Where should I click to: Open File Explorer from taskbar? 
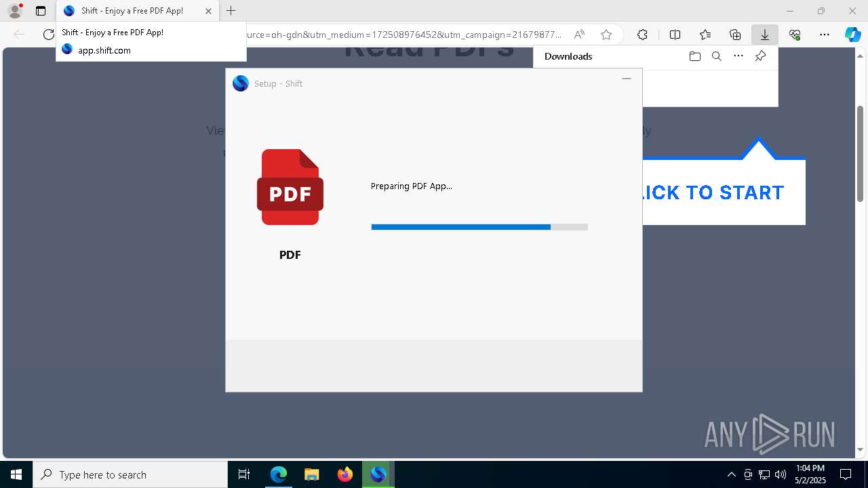(312, 474)
